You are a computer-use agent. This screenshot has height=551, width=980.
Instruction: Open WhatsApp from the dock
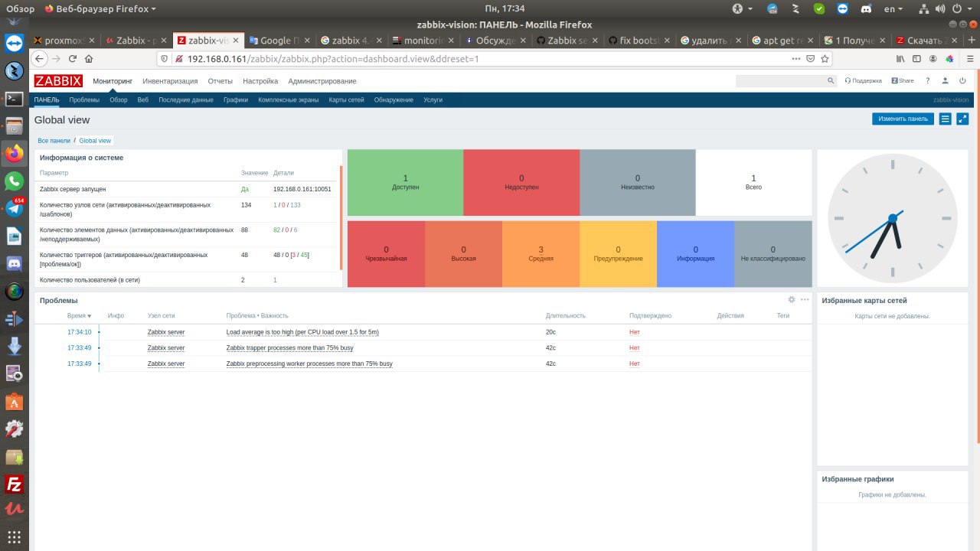coord(14,181)
